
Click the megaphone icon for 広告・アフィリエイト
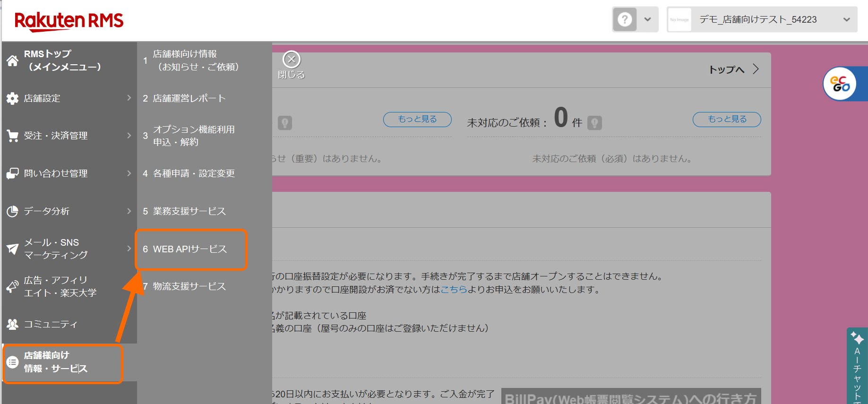pos(12,286)
